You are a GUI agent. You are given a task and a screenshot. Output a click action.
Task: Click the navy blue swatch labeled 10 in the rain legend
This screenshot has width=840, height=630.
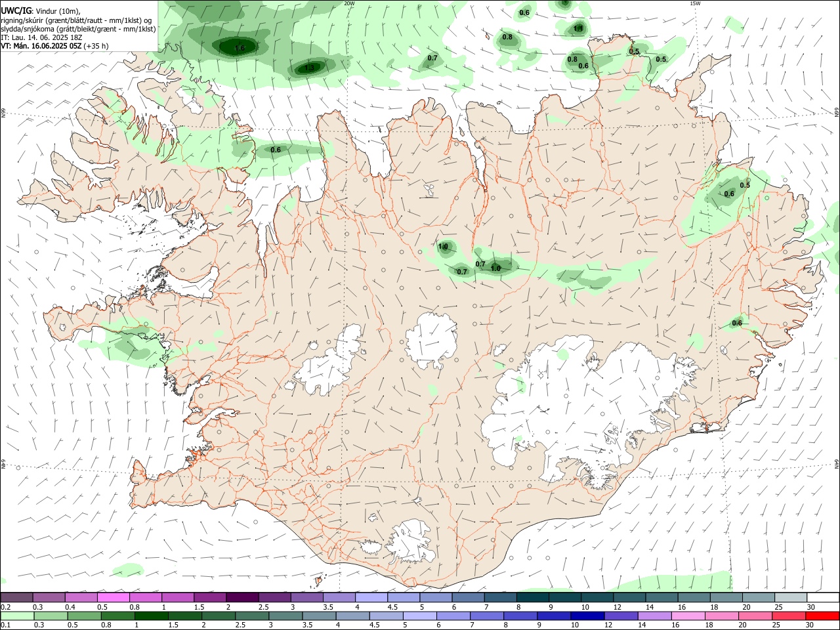[588, 616]
